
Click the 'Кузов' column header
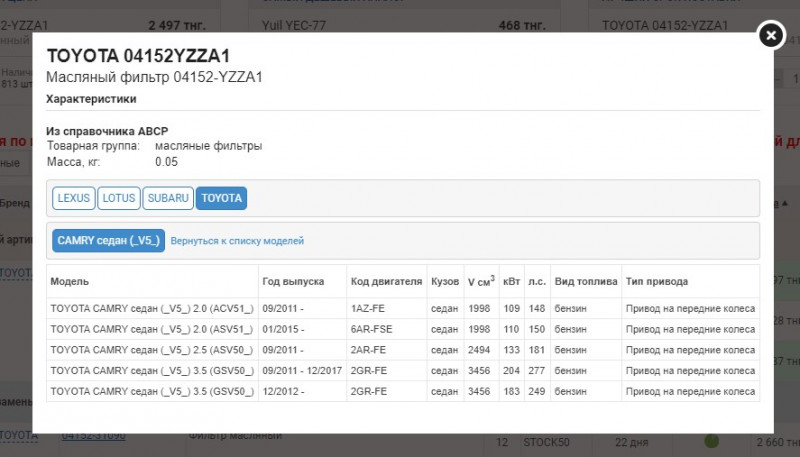pyautogui.click(x=445, y=282)
